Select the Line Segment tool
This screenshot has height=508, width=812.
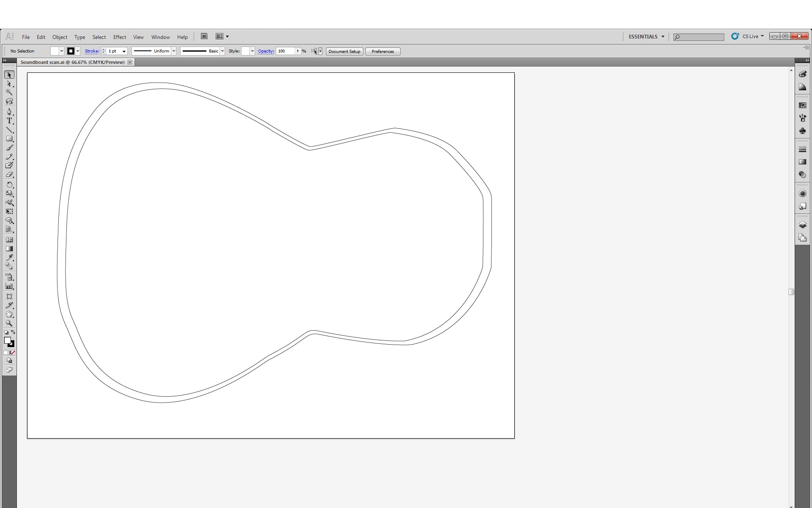pos(9,130)
